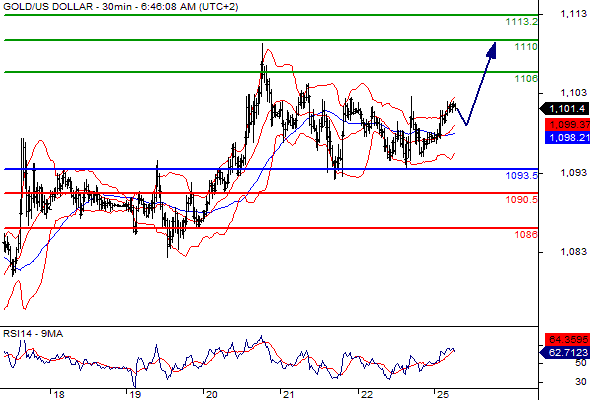Image resolution: width=590 pixels, height=400 pixels.
Task: Click the 1106 green resistance level label
Action: click(526, 79)
